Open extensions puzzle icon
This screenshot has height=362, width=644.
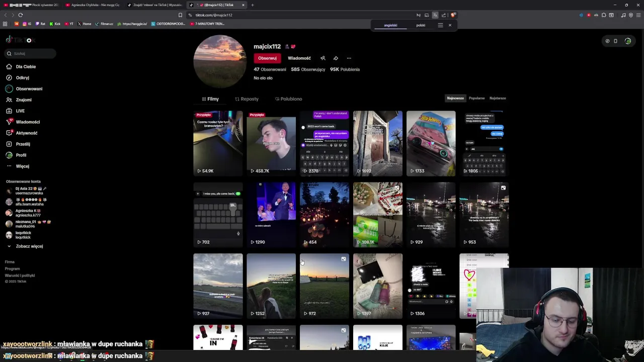(x=604, y=15)
